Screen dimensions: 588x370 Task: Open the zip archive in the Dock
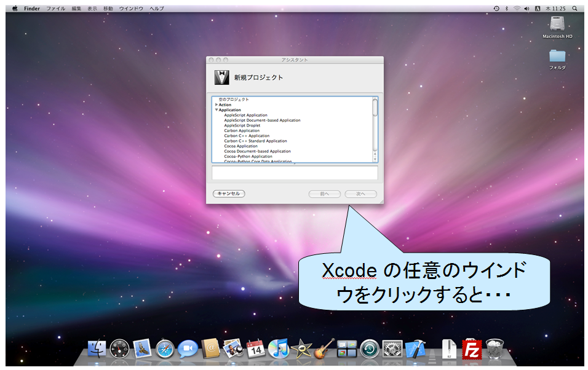pos(449,349)
